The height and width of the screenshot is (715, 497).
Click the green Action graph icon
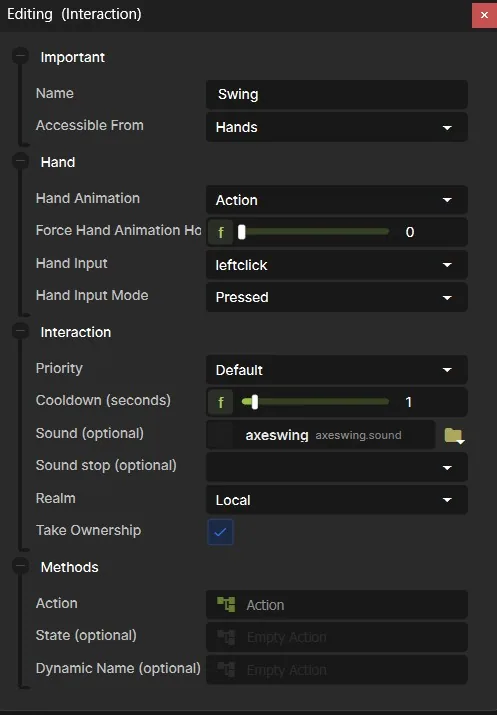pos(226,605)
